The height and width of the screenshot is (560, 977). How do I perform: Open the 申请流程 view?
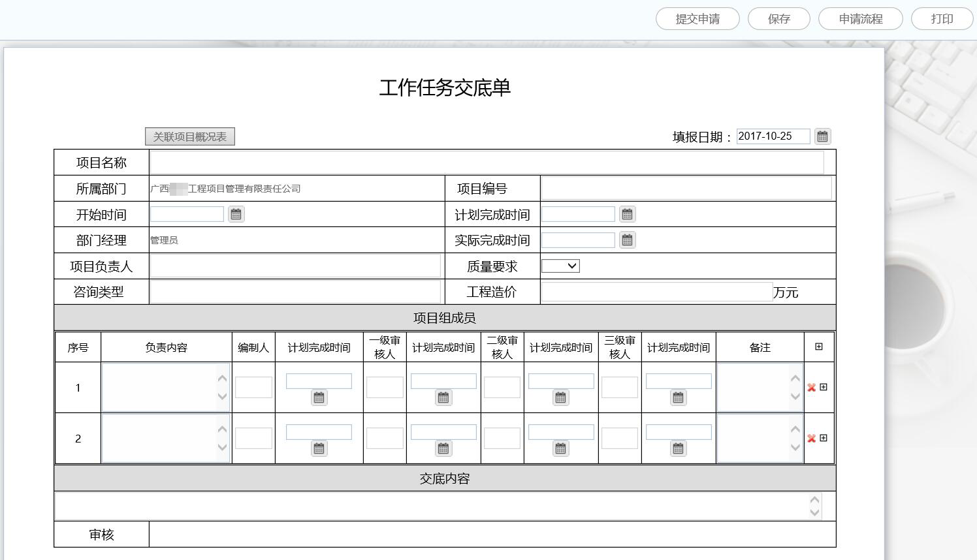[x=860, y=19]
